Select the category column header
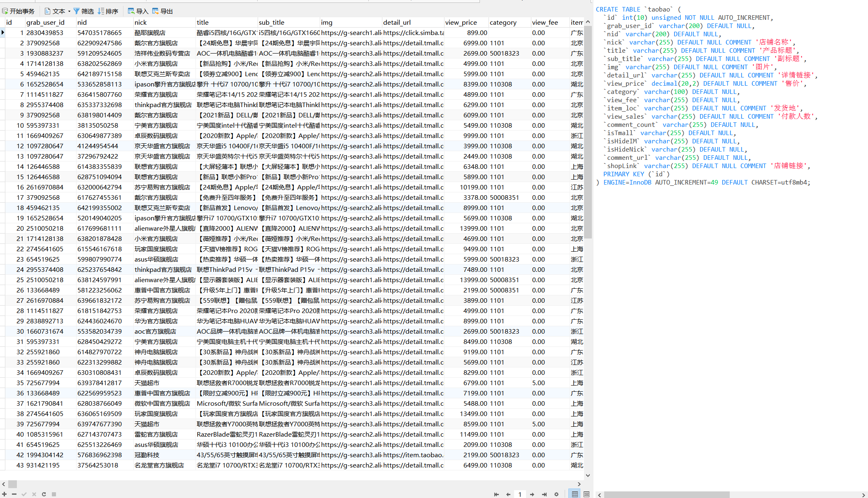The width and height of the screenshot is (868, 498). [510, 23]
